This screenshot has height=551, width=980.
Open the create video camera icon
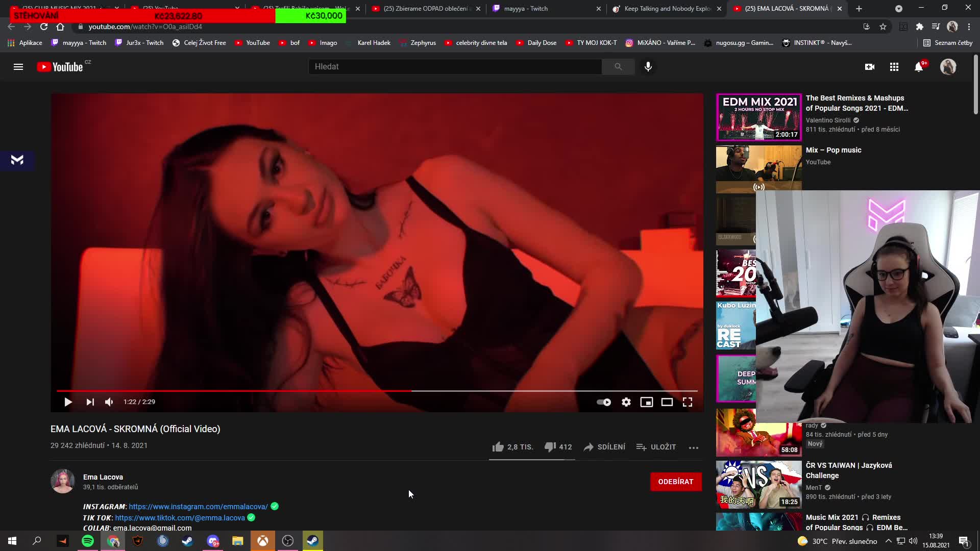click(x=870, y=67)
